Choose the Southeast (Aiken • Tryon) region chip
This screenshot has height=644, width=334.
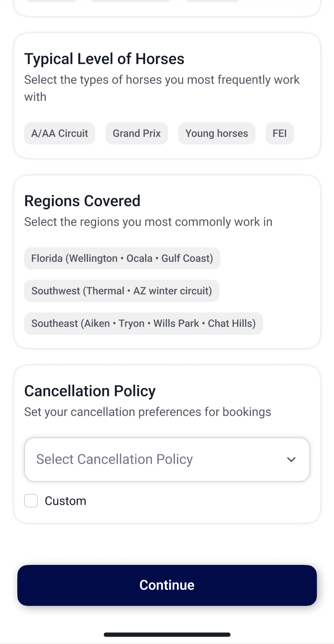pos(143,323)
